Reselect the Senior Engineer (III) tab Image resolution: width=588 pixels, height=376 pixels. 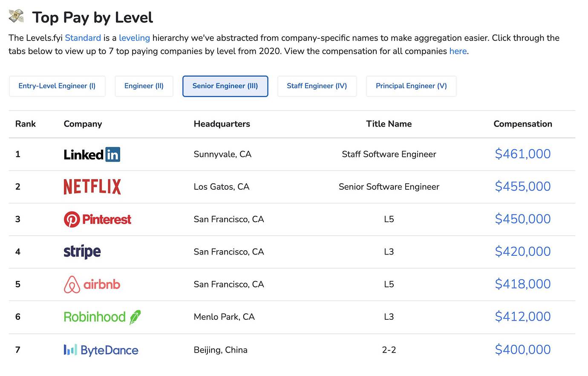point(225,86)
